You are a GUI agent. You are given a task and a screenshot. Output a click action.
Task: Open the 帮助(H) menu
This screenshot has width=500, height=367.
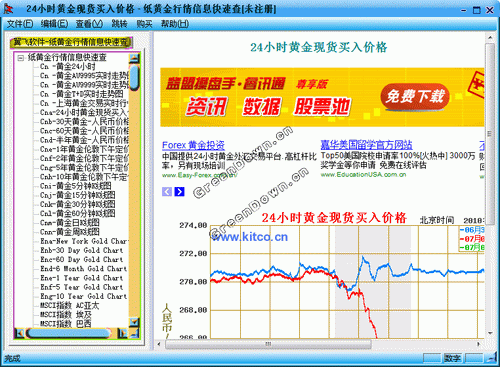coord(175,24)
